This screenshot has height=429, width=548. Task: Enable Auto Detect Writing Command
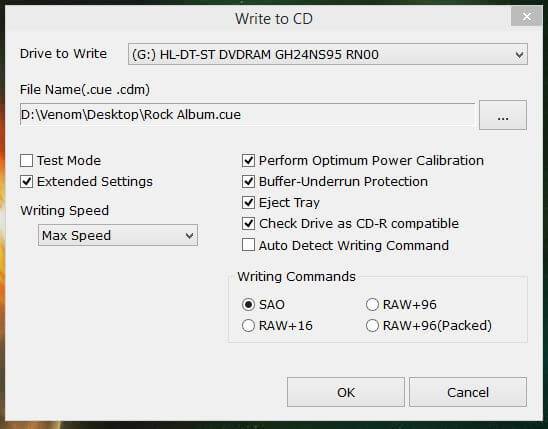click(248, 245)
